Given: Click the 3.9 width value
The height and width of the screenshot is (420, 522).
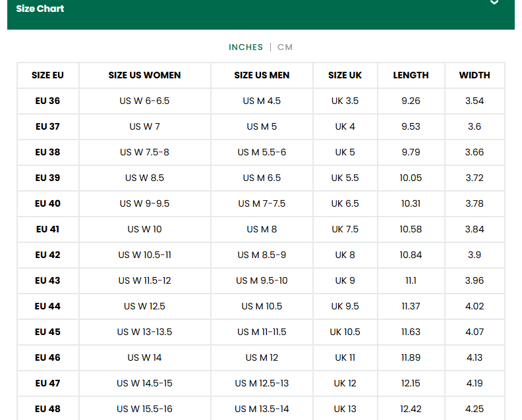Looking at the screenshot, I should point(475,255).
